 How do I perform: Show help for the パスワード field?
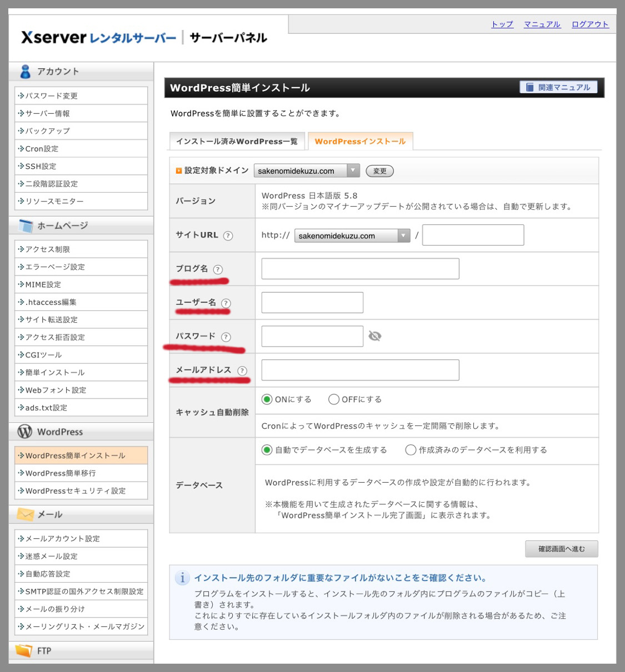click(226, 337)
